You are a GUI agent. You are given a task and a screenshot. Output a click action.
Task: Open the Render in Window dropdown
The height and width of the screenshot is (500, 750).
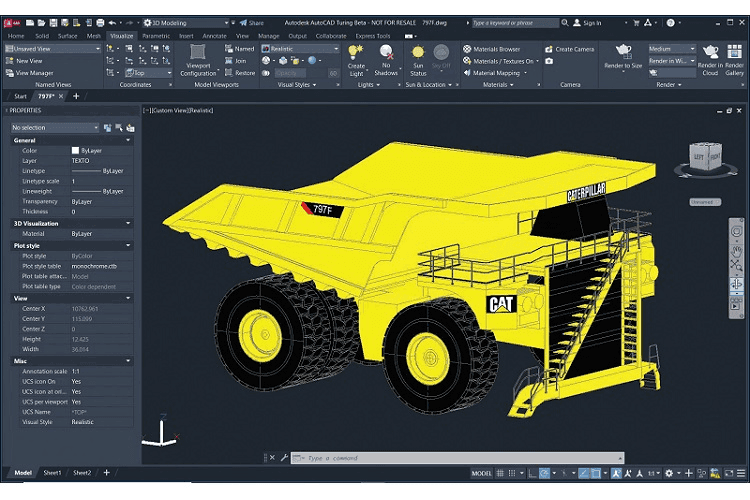pyautogui.click(x=672, y=61)
